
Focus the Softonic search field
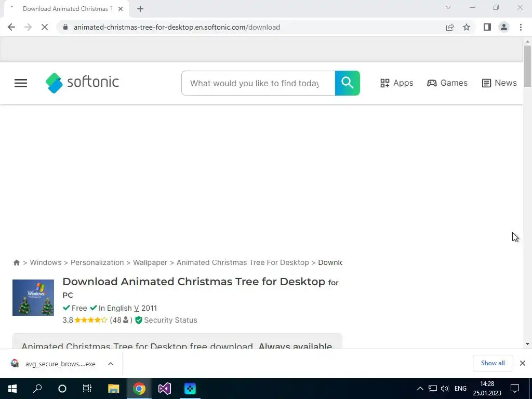pos(258,83)
